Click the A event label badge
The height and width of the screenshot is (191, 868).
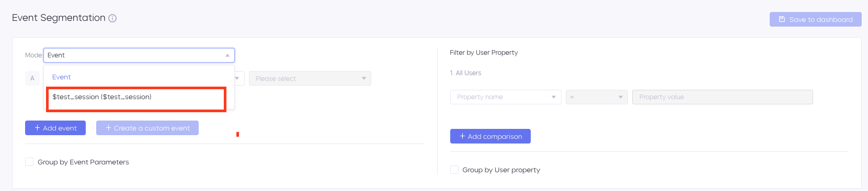[32, 78]
